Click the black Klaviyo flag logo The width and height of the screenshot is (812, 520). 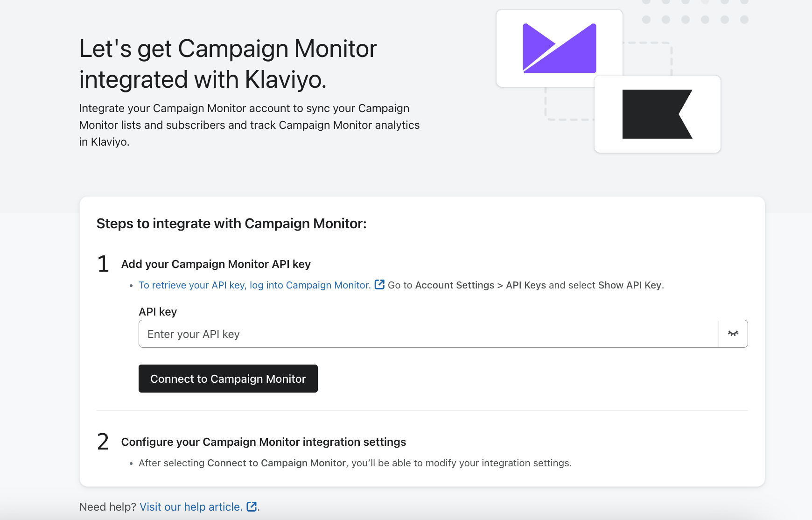[x=657, y=114]
